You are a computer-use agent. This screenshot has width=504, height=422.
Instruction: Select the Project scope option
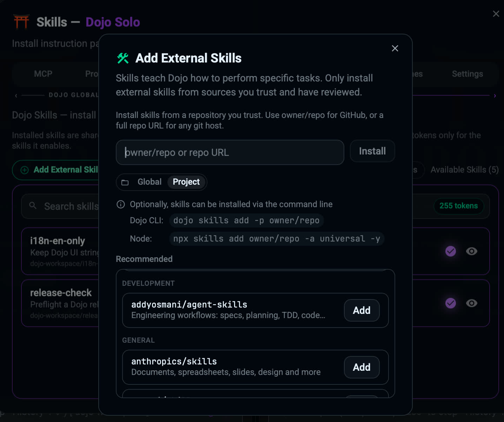[x=186, y=182]
